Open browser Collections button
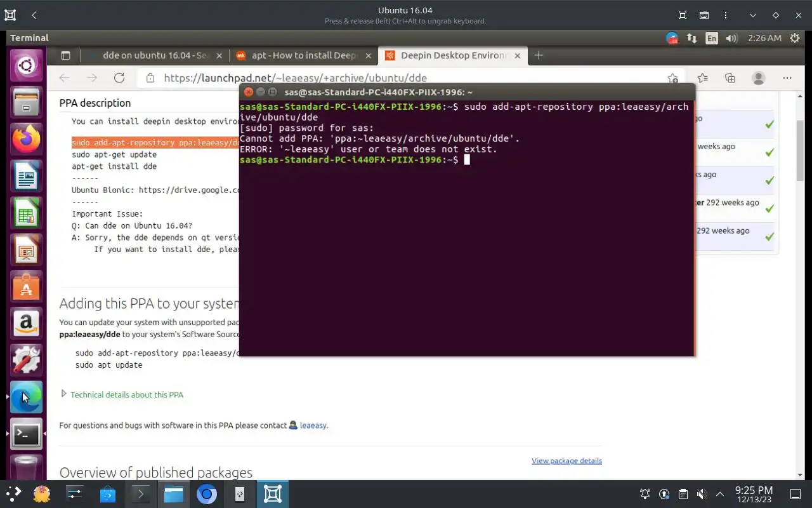The image size is (812, 508). [730, 78]
